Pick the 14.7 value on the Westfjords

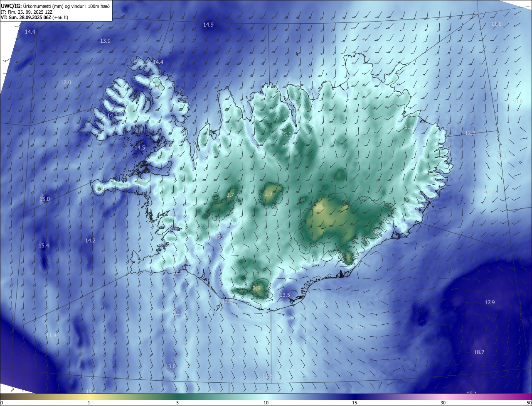pyautogui.click(x=112, y=115)
